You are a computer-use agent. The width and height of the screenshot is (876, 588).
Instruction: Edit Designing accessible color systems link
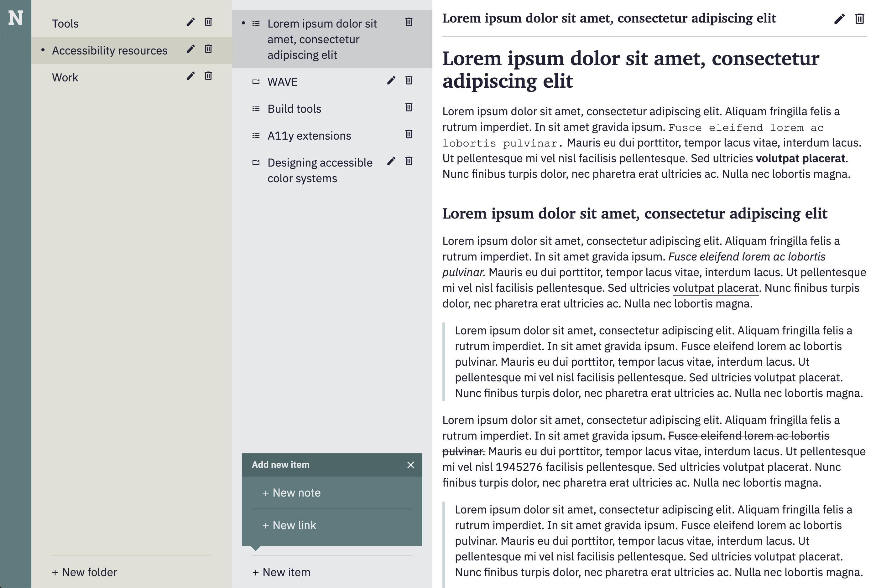[x=391, y=161]
